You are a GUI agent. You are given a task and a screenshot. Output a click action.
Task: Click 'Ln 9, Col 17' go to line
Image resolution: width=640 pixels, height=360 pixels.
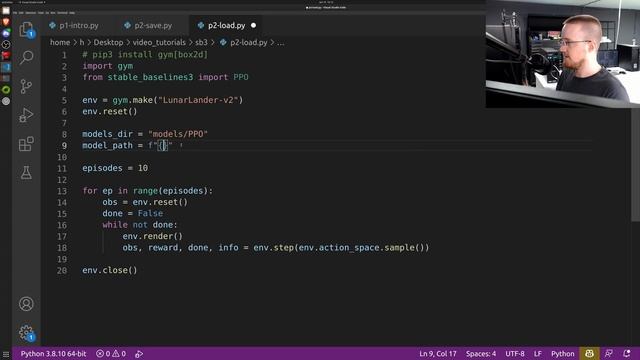click(438, 353)
